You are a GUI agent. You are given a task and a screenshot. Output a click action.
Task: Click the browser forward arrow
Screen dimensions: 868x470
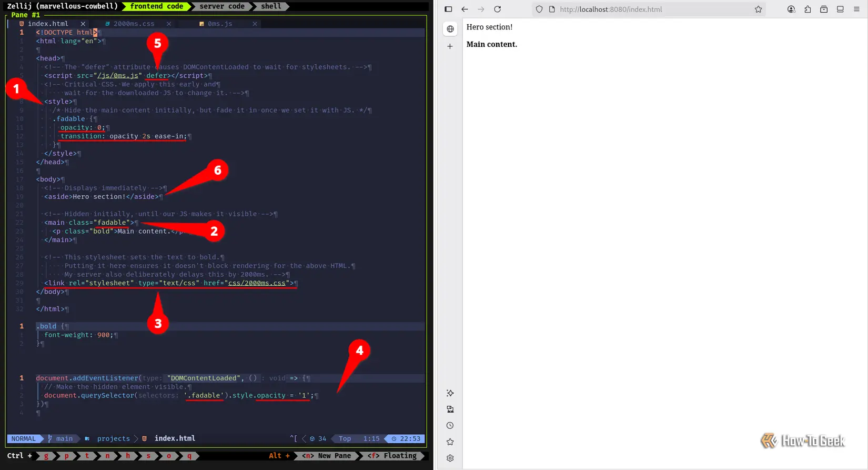coord(481,9)
